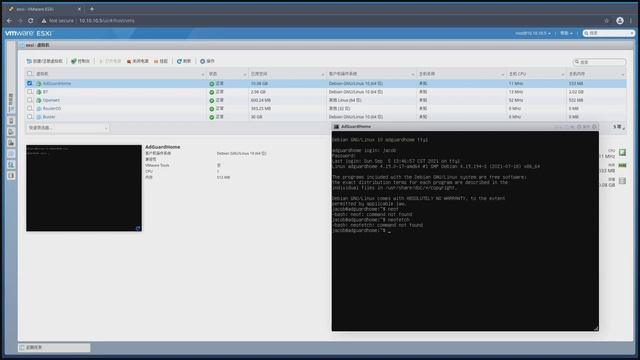Focus the ESXi header search field
The height and width of the screenshot is (360, 640).
(609, 33)
